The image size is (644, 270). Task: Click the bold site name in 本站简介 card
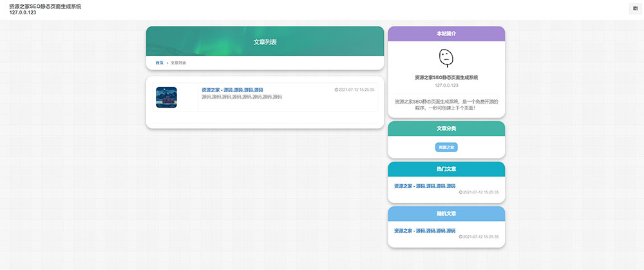[446, 77]
